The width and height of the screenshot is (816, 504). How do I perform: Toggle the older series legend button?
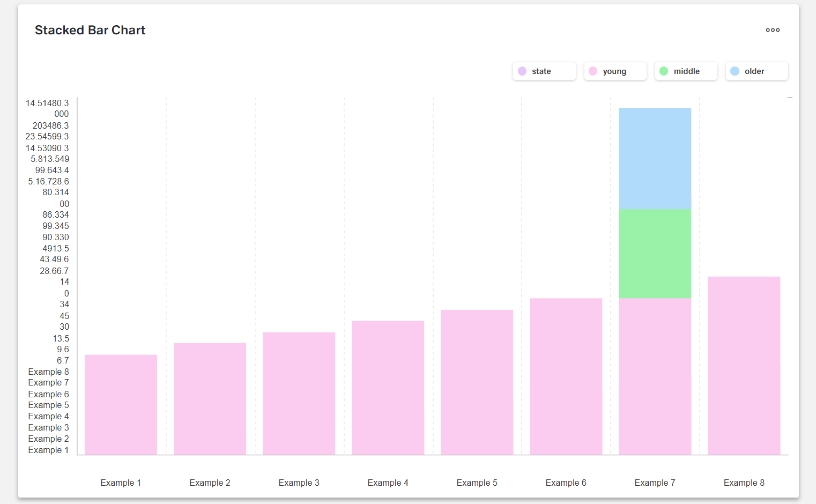tap(756, 71)
